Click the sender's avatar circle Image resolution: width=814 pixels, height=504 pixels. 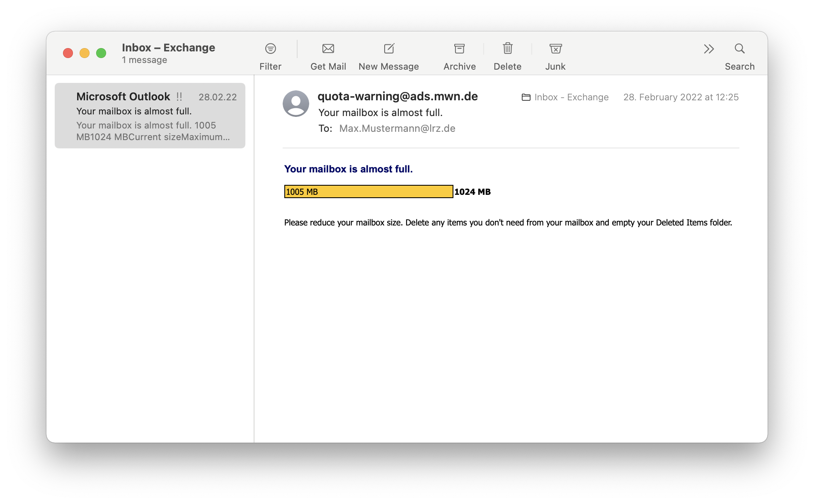296,103
